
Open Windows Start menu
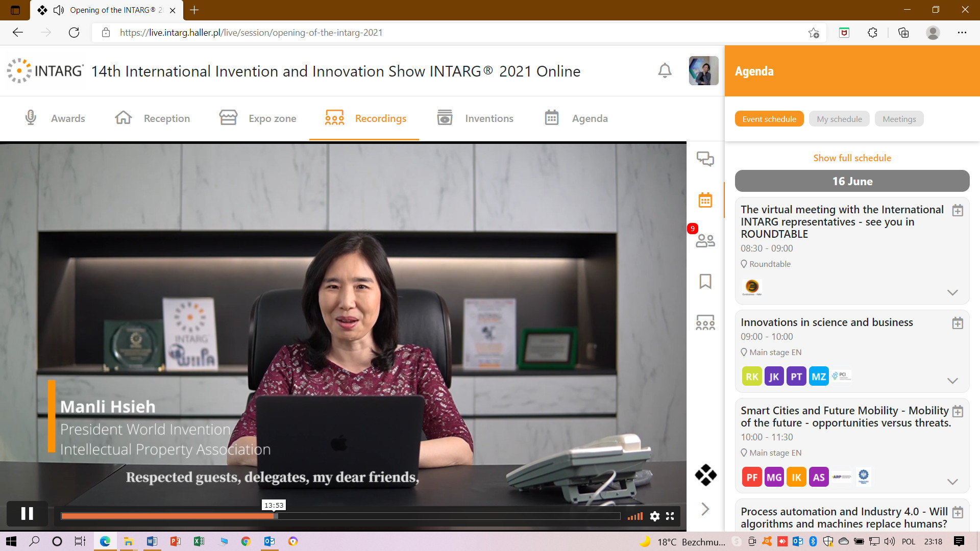click(x=11, y=541)
